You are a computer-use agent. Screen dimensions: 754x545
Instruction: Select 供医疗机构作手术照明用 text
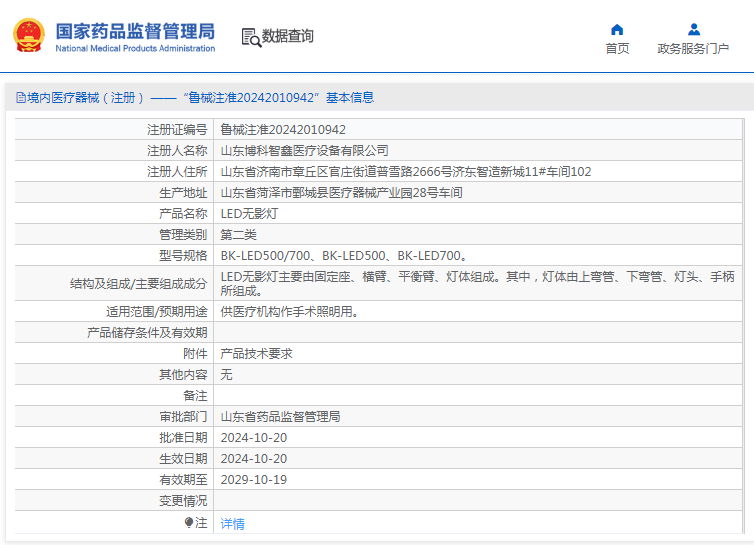click(x=290, y=312)
